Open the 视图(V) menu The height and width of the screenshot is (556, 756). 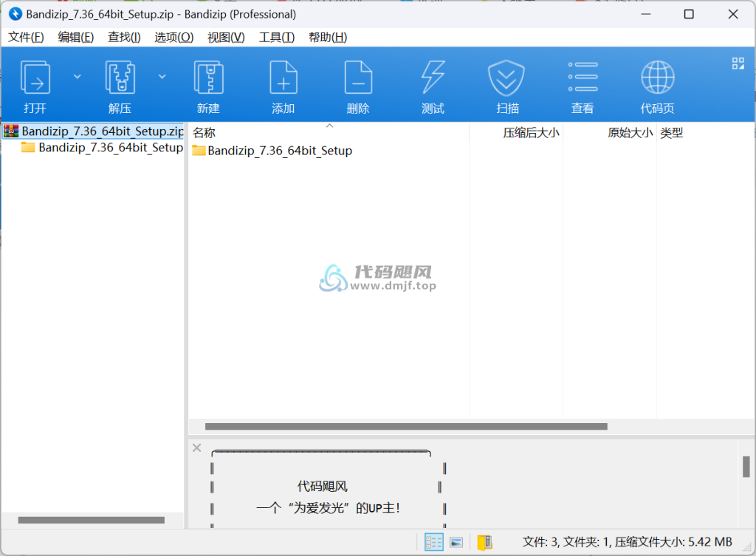(226, 37)
